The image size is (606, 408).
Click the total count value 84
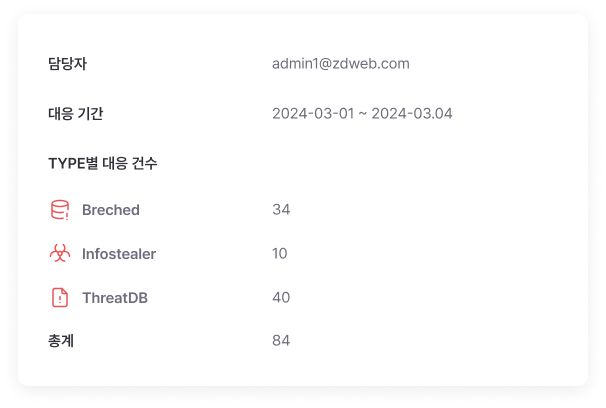pos(281,341)
